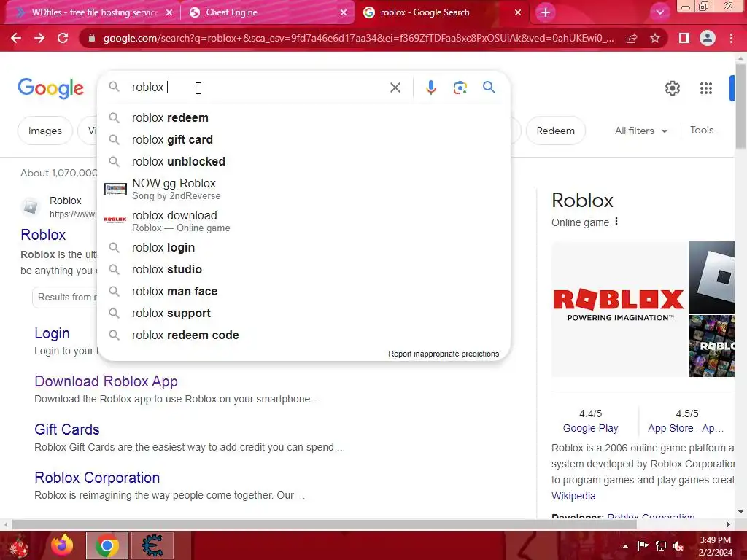Open a new browser tab
This screenshot has width=747, height=560.
pos(546,12)
